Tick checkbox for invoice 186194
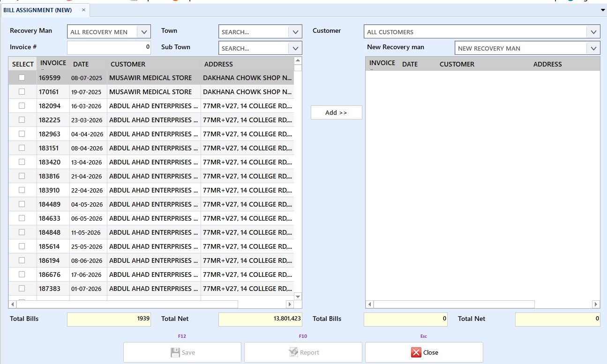 coord(22,260)
